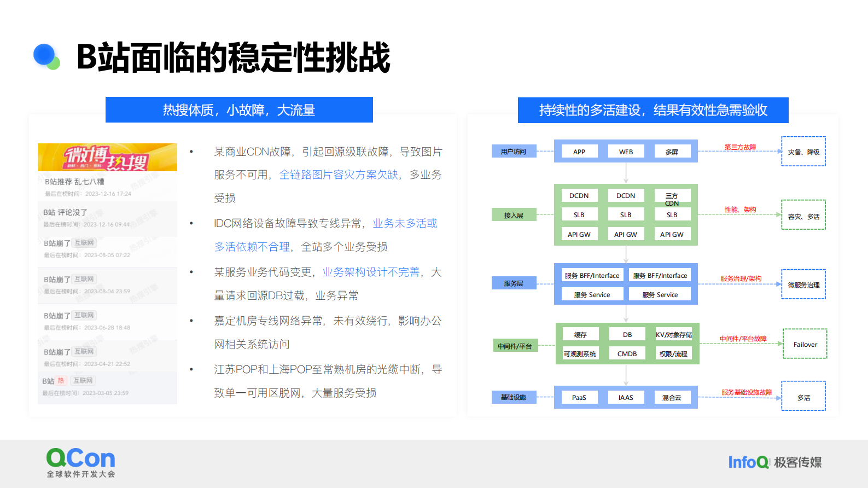Viewport: 868px width, 488px height.
Task: Click the timestamp 2023-04-21 22:52
Action: (107, 364)
